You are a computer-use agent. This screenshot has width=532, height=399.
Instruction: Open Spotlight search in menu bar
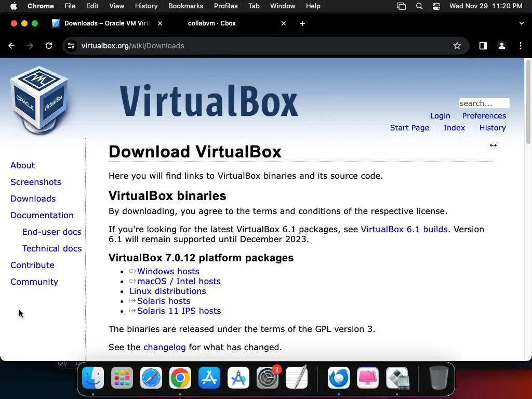coord(419,6)
